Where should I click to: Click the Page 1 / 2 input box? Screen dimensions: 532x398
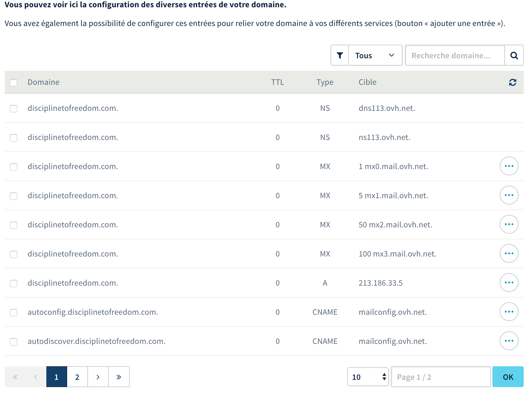[440, 377]
